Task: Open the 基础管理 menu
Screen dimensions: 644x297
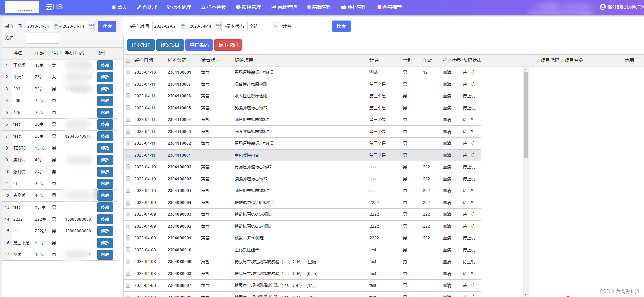Action: point(319,7)
